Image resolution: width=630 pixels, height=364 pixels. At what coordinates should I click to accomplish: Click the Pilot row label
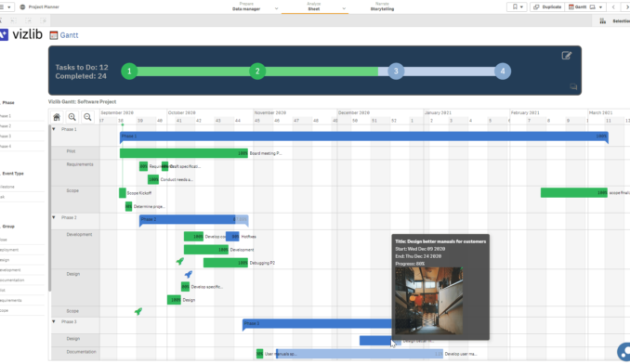pyautogui.click(x=71, y=151)
